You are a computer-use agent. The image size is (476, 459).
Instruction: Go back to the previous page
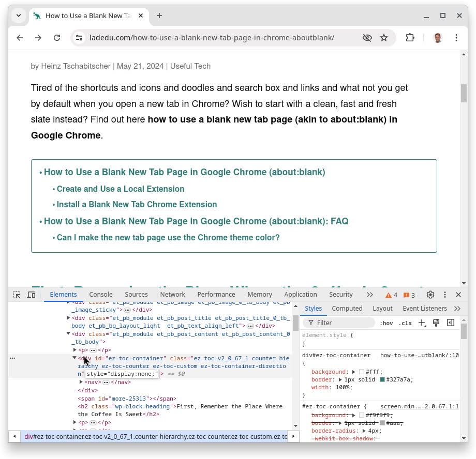click(x=20, y=38)
